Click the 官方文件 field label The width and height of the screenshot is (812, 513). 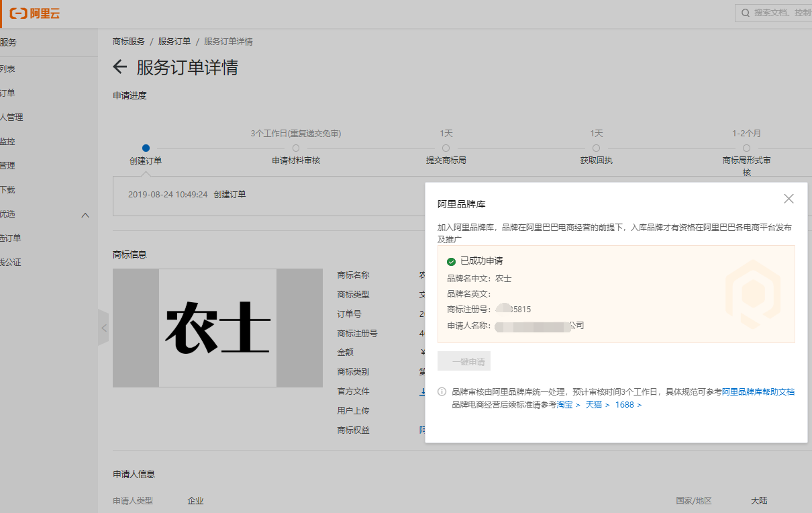353,391
